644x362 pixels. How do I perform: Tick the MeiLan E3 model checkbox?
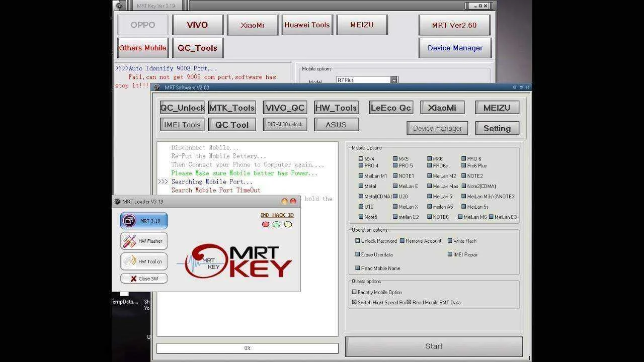click(491, 217)
